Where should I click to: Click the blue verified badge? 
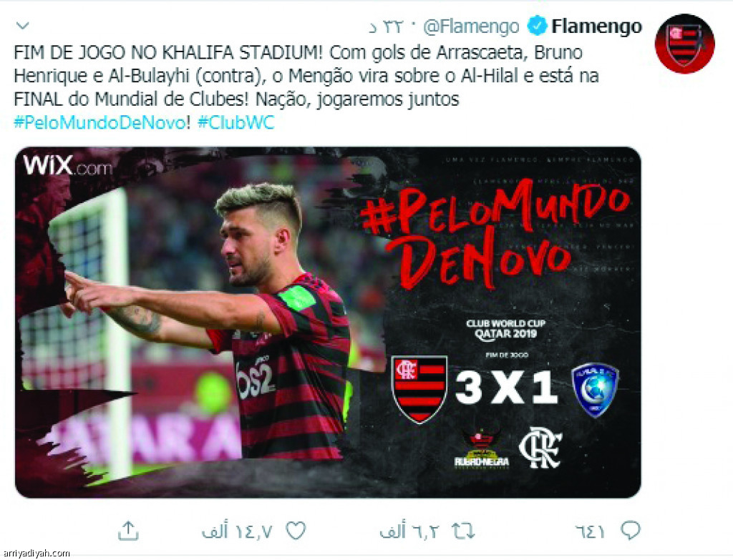tap(537, 26)
